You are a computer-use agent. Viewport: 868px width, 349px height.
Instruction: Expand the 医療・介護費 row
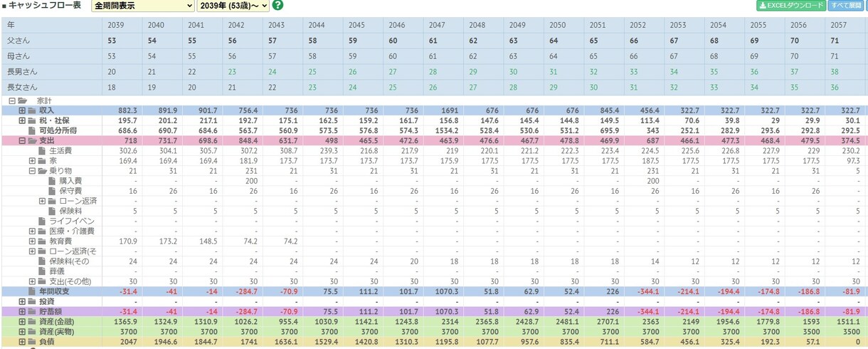tap(32, 231)
